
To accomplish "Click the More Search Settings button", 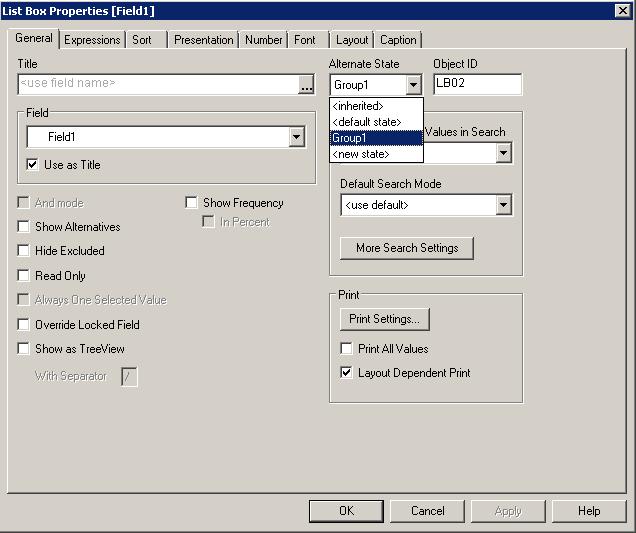I will (x=407, y=248).
